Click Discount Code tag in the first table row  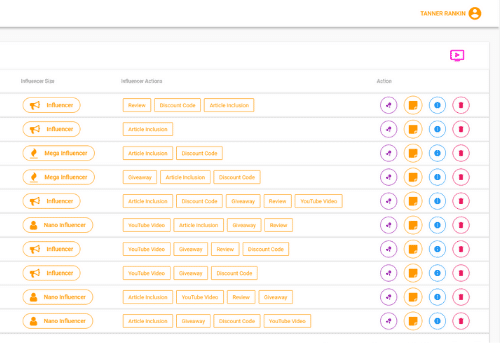(x=177, y=105)
